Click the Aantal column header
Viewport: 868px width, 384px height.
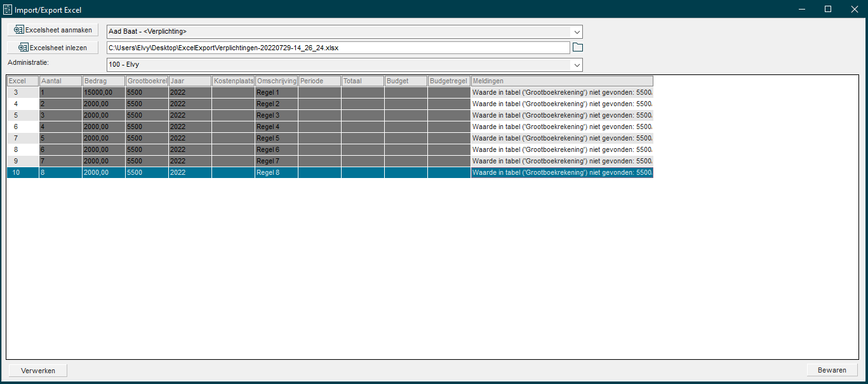click(60, 81)
